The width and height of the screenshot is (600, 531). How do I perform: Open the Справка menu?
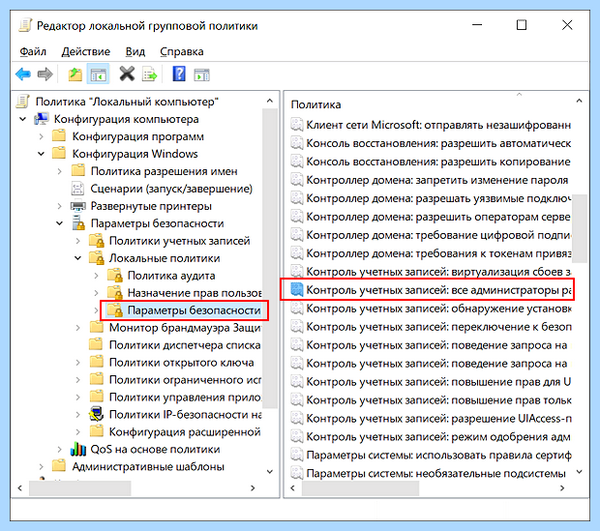point(181,52)
